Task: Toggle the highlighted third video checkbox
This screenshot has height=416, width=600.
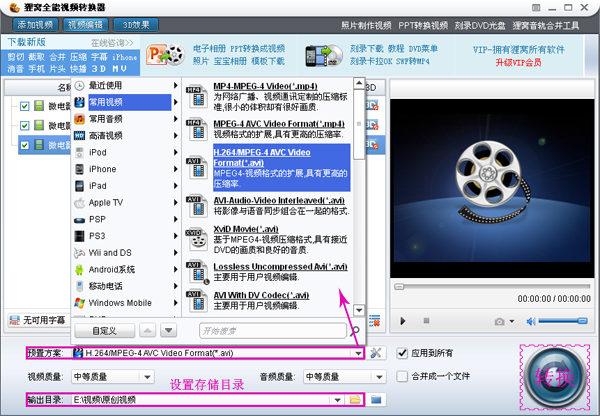Action: coord(24,145)
